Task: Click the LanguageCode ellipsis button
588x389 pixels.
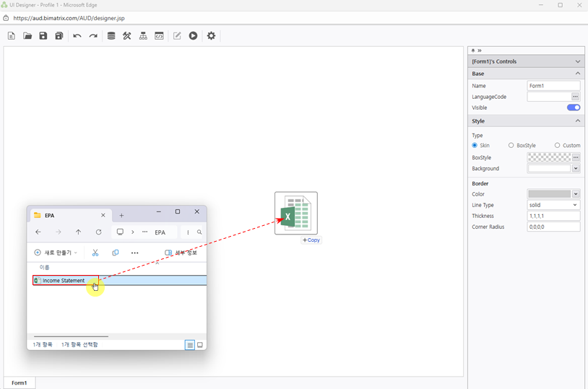Action: (x=575, y=97)
